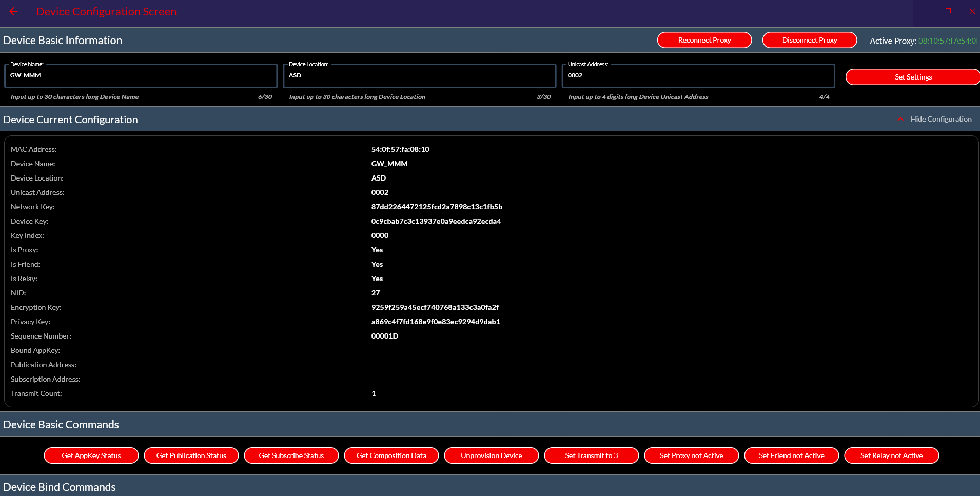Click Set Transmit to 3

tap(592, 455)
